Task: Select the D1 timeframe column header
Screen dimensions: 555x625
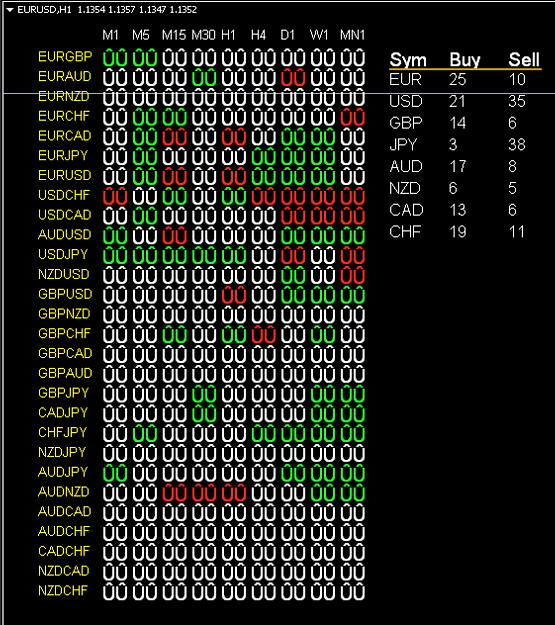Action: (x=287, y=35)
